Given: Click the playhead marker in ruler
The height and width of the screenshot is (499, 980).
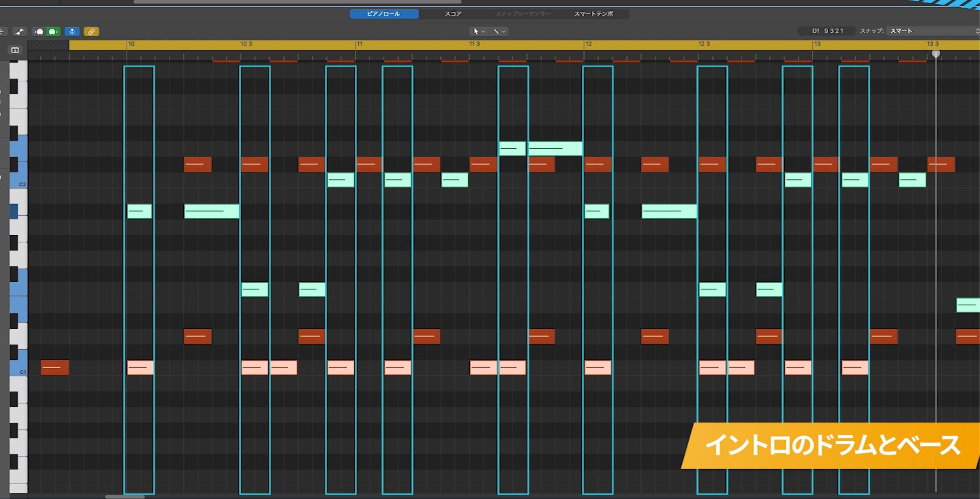Looking at the screenshot, I should click(x=936, y=54).
